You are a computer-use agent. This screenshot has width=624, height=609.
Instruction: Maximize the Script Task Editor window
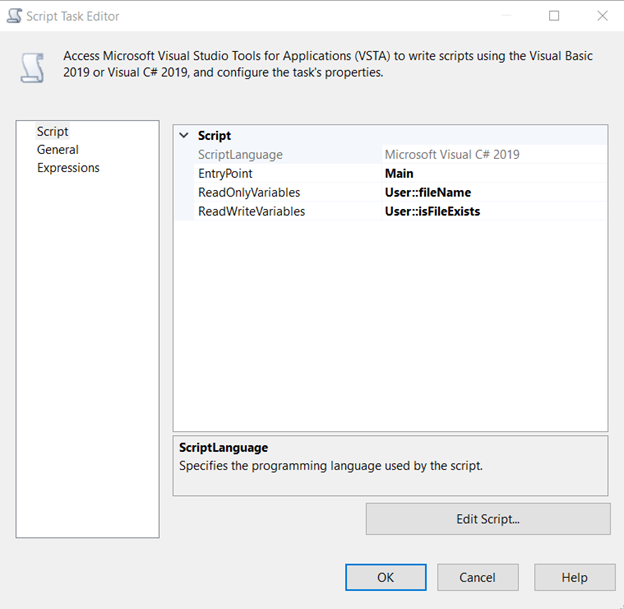pos(554,16)
